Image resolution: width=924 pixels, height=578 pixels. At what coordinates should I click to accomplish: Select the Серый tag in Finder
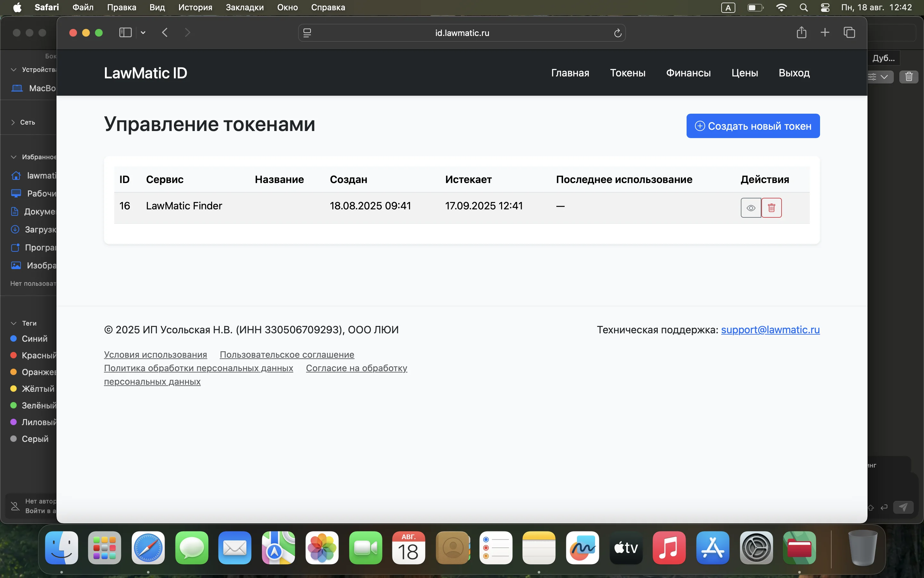[x=30, y=439]
